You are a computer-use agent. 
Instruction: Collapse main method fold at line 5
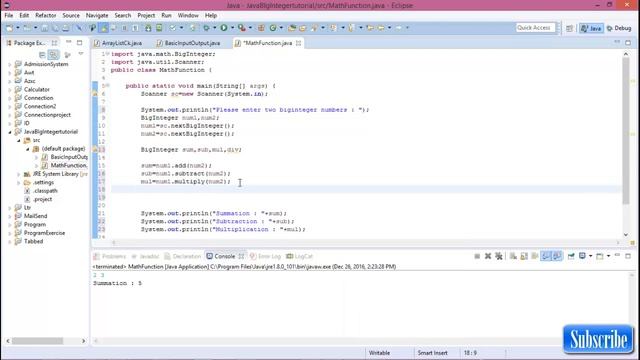pyautogui.click(x=108, y=86)
